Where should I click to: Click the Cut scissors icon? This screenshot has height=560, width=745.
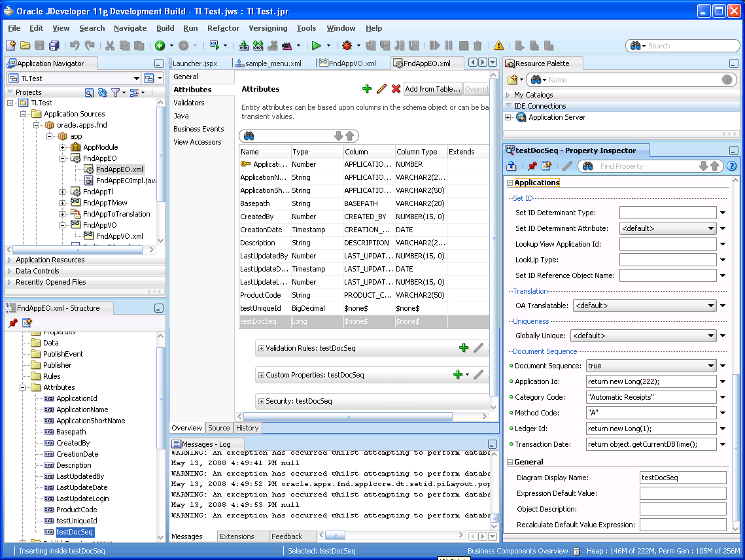[x=110, y=46]
